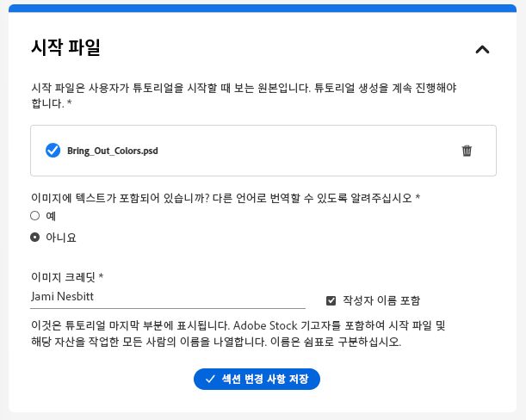Select the 아니요 radio button

point(35,237)
